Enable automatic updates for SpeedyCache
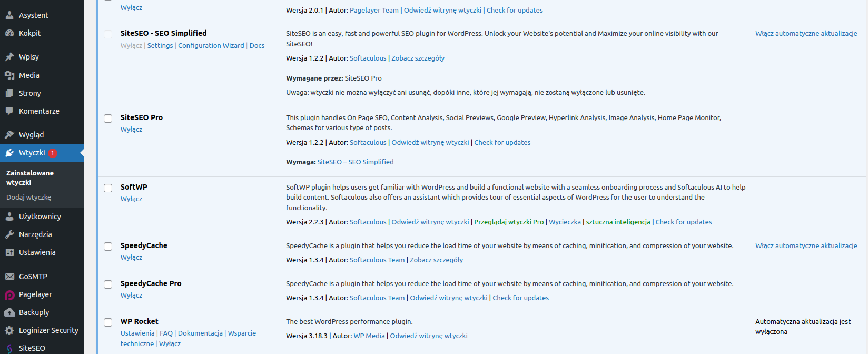Viewport: 868px width, 354px height. point(806,246)
